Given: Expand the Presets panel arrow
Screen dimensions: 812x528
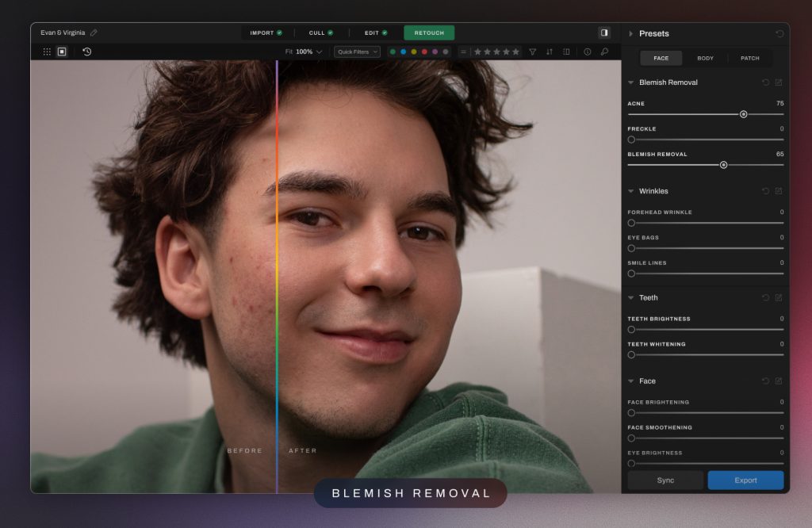Looking at the screenshot, I should (x=630, y=33).
